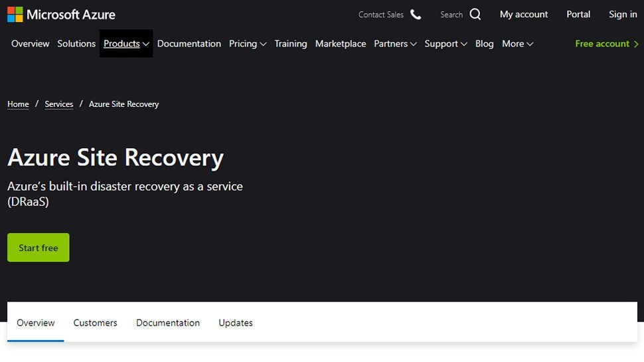This screenshot has height=362, width=644.
Task: Expand the Products dropdown menu
Action: click(126, 44)
